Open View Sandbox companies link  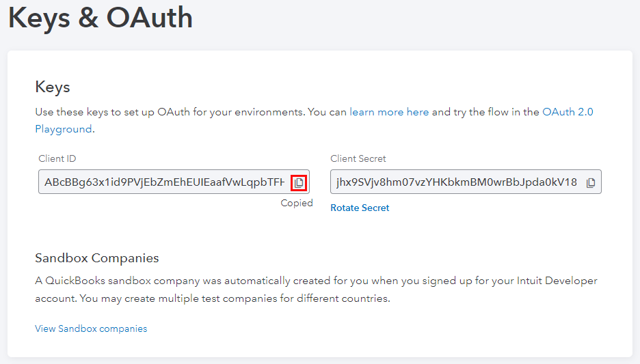point(91,328)
